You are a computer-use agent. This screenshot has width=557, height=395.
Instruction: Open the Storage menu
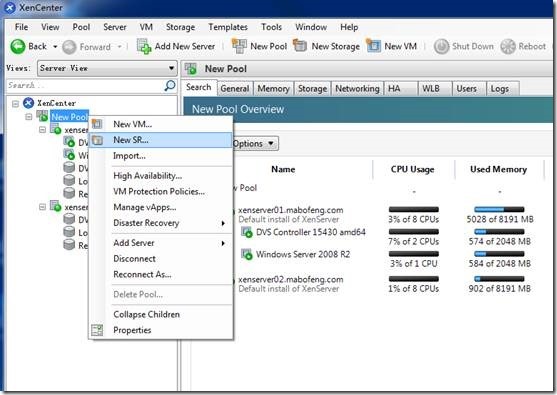(x=180, y=27)
